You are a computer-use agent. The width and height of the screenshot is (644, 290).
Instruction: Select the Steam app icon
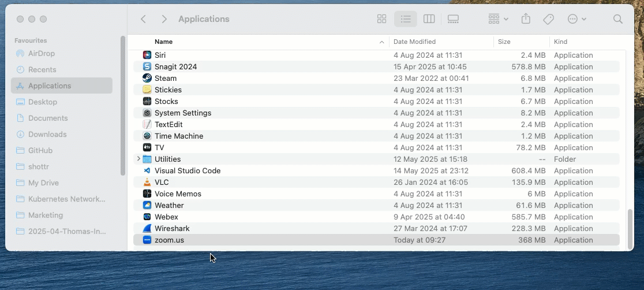coord(147,78)
